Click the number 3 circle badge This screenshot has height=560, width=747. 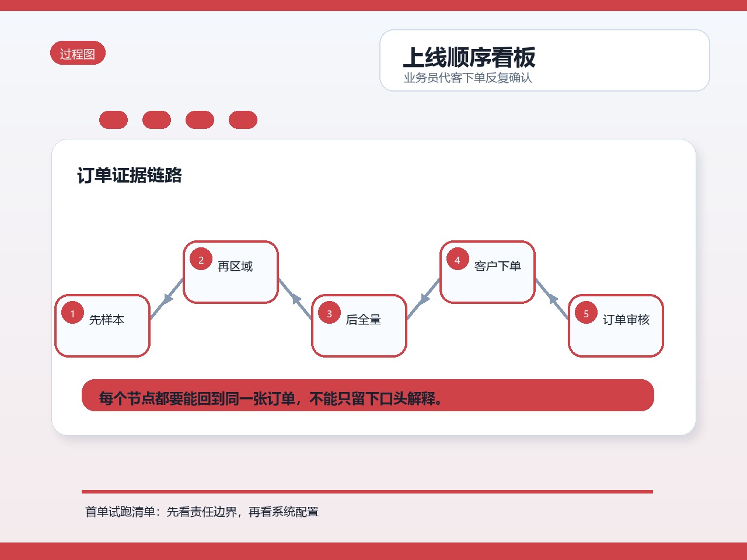[x=330, y=313]
